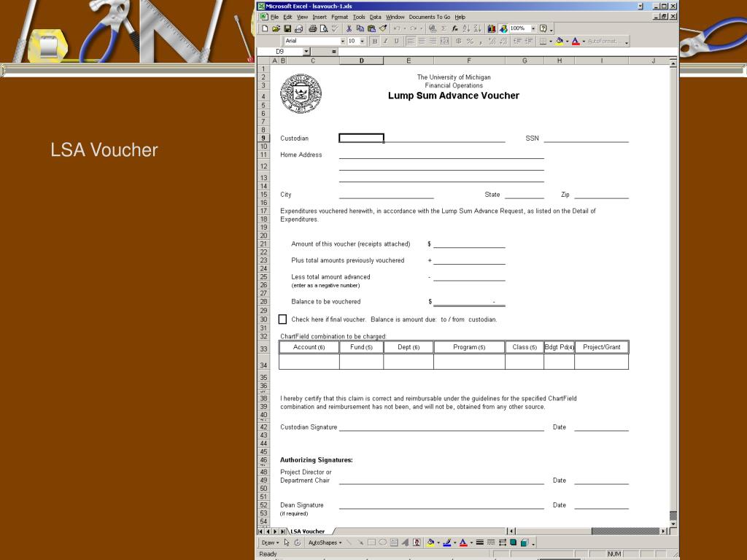Toggle Bold formatting
The width and height of the screenshot is (747, 560).
375,42
